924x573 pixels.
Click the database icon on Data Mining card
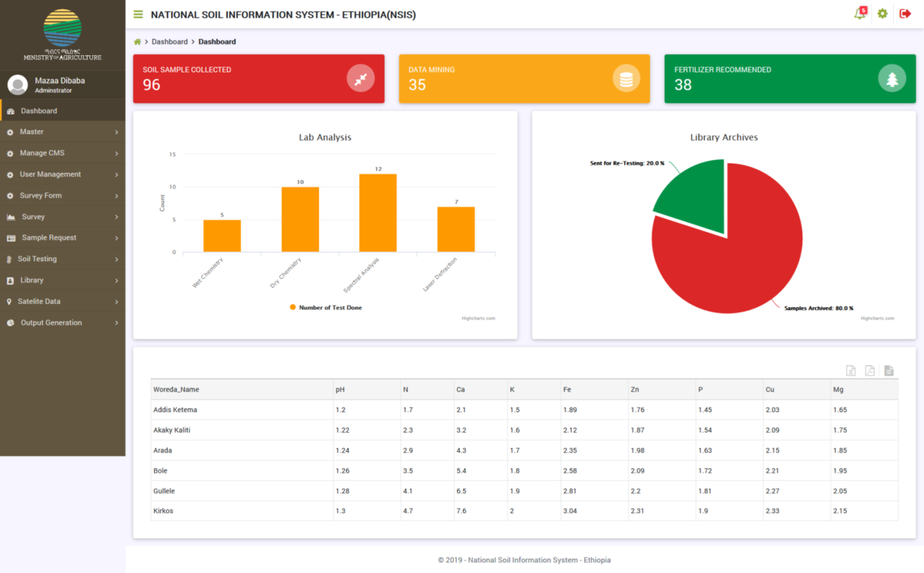point(626,79)
